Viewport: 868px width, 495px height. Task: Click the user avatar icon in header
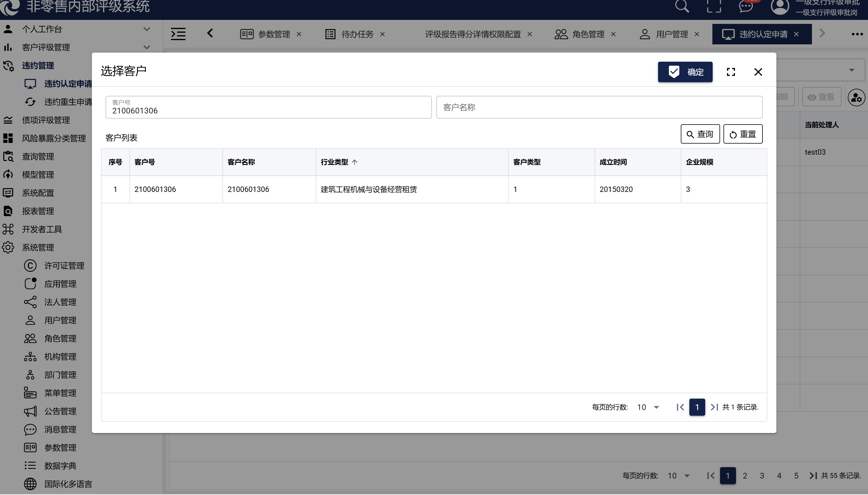click(x=780, y=7)
